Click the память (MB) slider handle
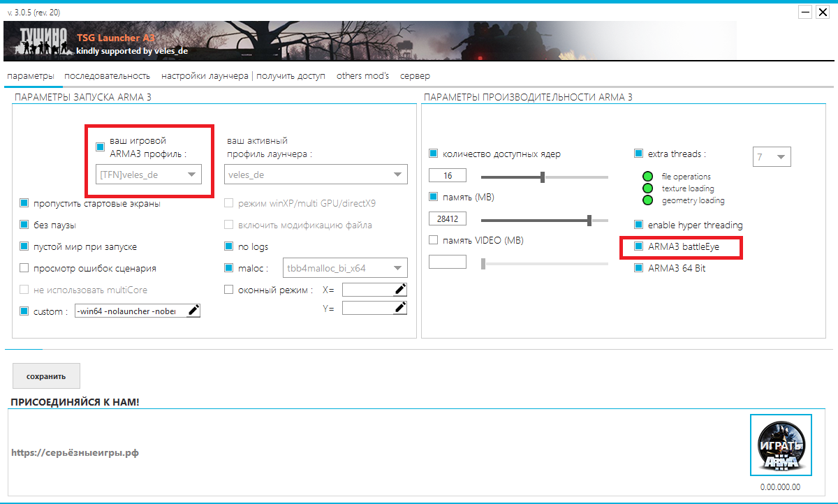Viewport: 838px width, 504px height. [x=589, y=221]
